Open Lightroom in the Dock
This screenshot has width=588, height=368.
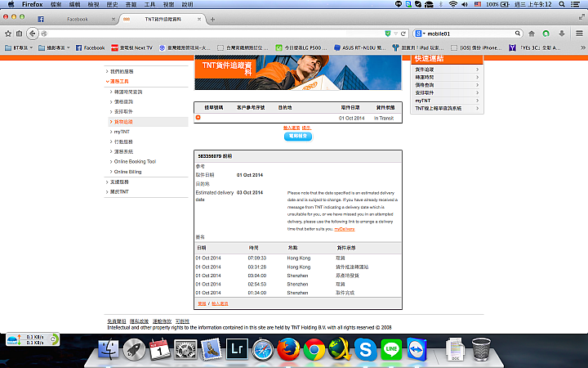pos(237,349)
